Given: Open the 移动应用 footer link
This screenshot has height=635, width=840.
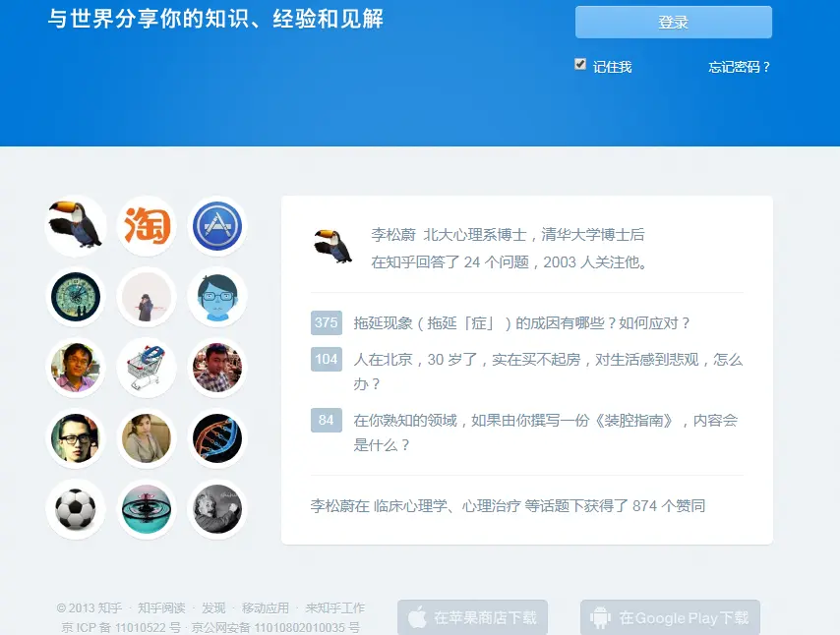Looking at the screenshot, I should (266, 608).
